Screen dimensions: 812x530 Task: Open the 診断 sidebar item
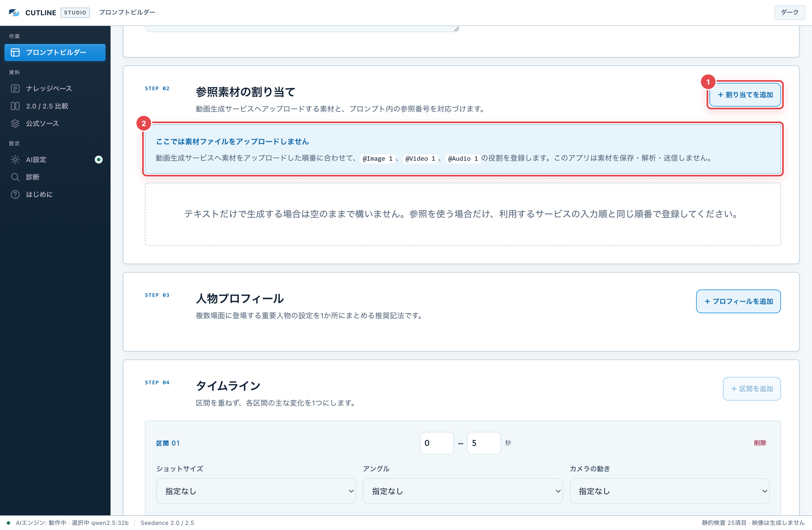coord(55,177)
